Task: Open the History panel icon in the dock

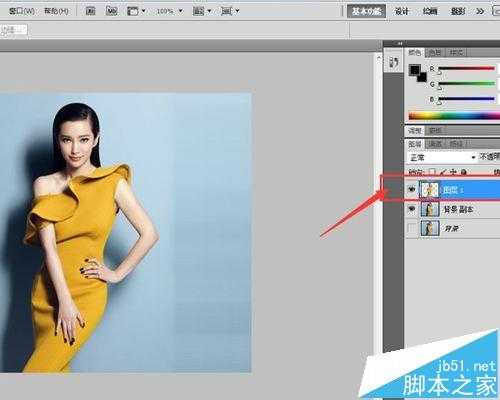Action: [394, 62]
